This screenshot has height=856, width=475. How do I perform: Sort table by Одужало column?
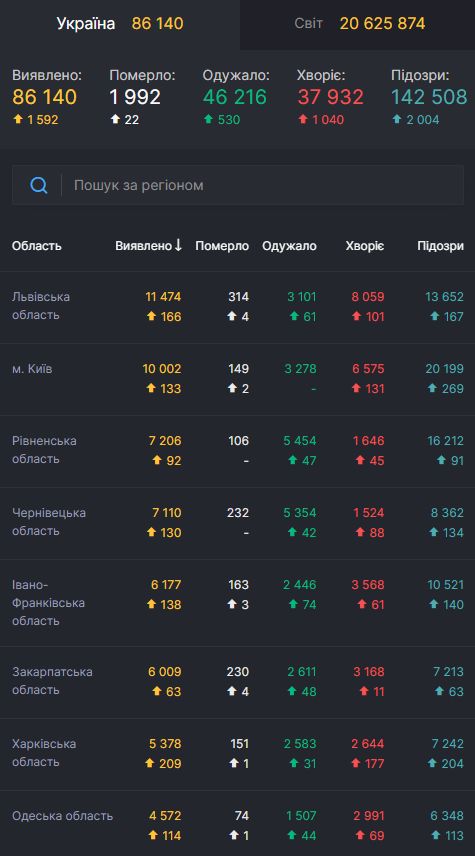289,246
